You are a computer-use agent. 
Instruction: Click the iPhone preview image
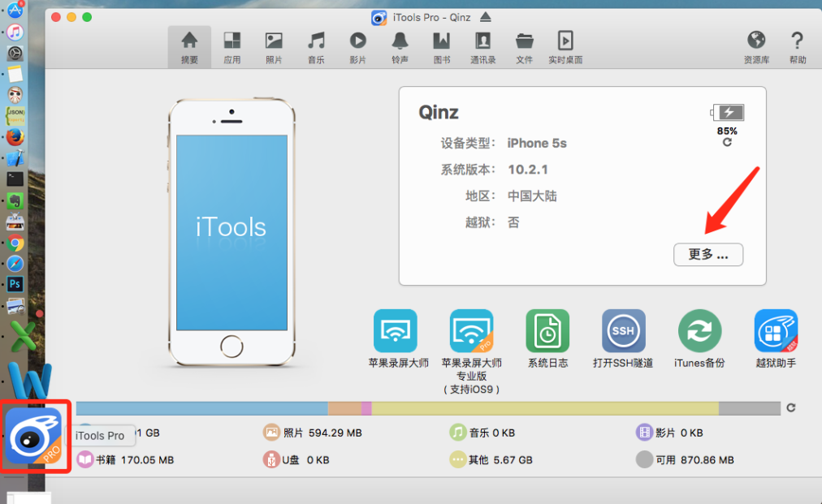[x=231, y=232]
